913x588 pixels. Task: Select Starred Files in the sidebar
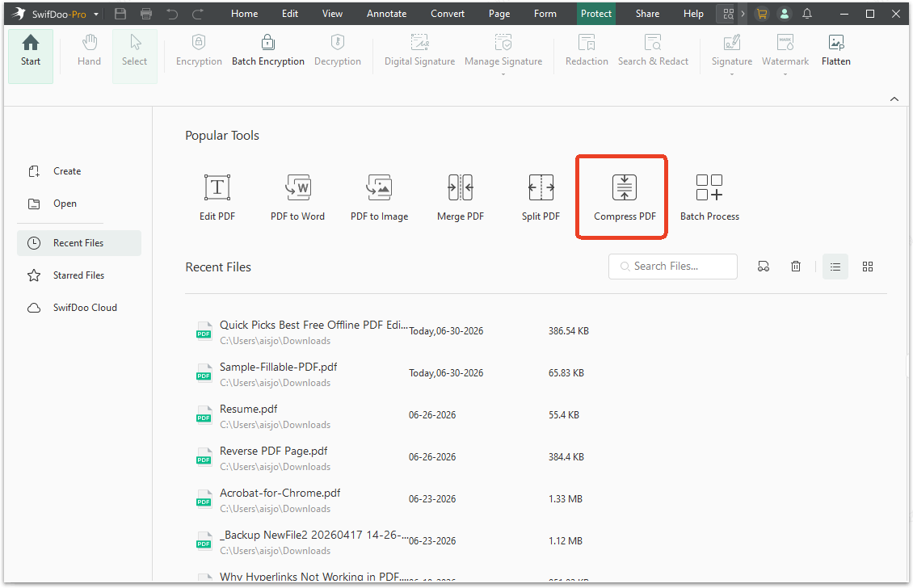click(65, 275)
